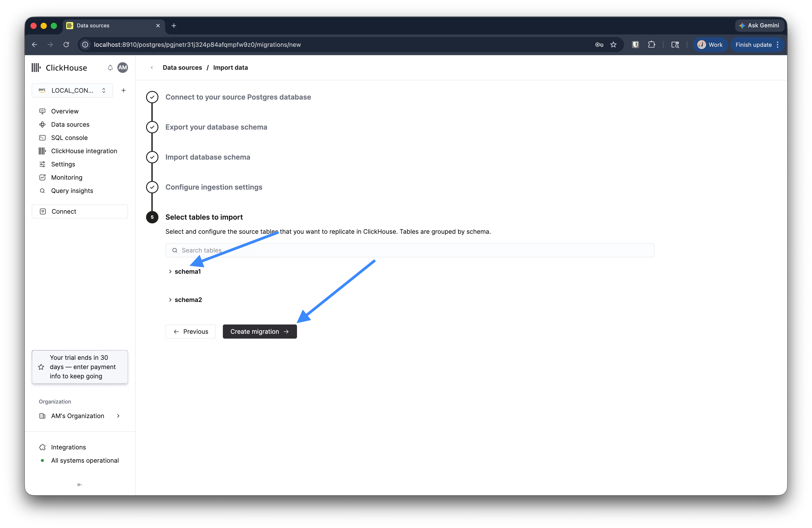The image size is (812, 528).
Task: Open ClickHouse integration in sidebar
Action: pos(84,151)
